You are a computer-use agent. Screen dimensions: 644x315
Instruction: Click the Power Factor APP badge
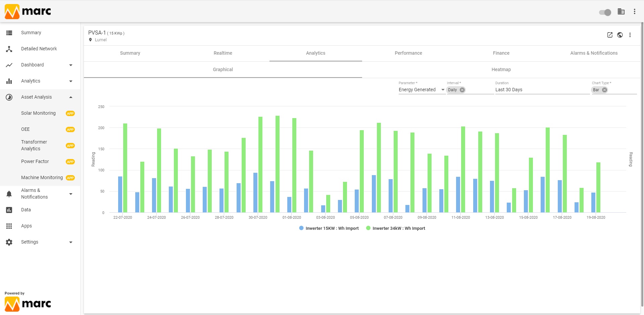(70, 162)
